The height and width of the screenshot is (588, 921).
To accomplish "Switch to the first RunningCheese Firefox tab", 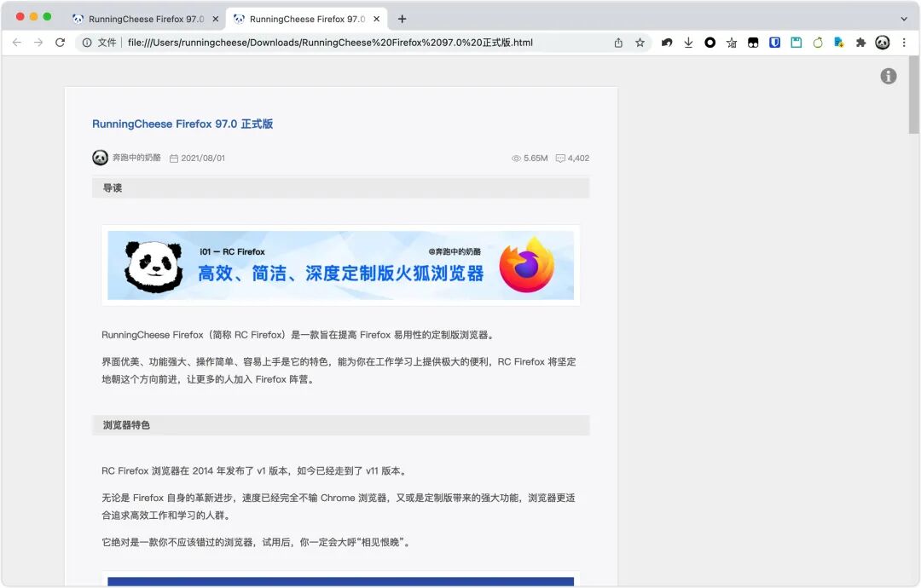I will pyautogui.click(x=145, y=19).
